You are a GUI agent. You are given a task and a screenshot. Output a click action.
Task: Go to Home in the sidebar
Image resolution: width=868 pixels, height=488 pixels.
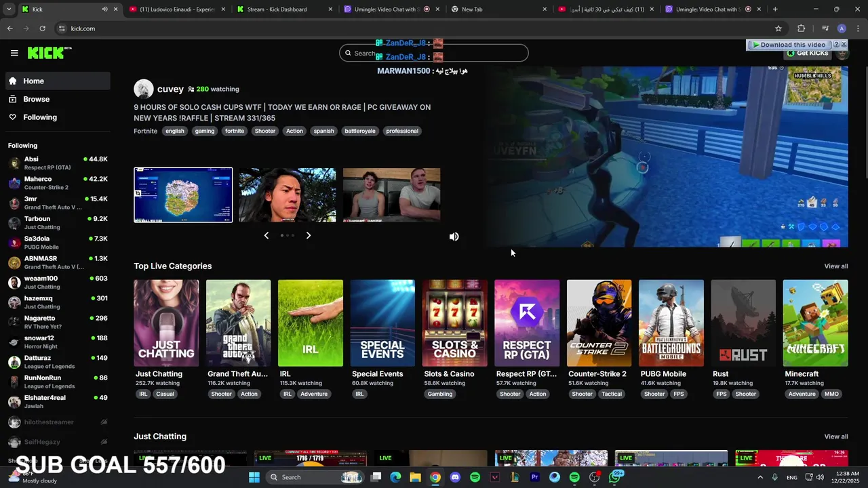(58, 81)
